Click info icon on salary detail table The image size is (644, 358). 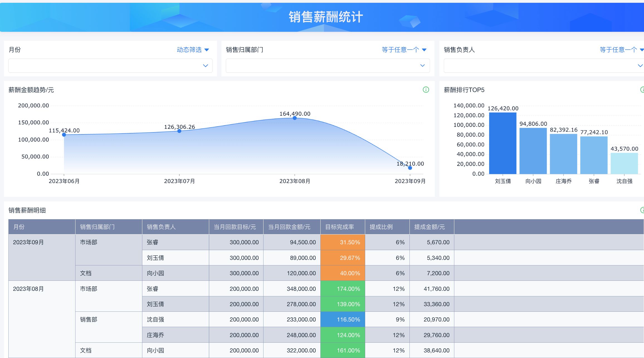tap(642, 210)
